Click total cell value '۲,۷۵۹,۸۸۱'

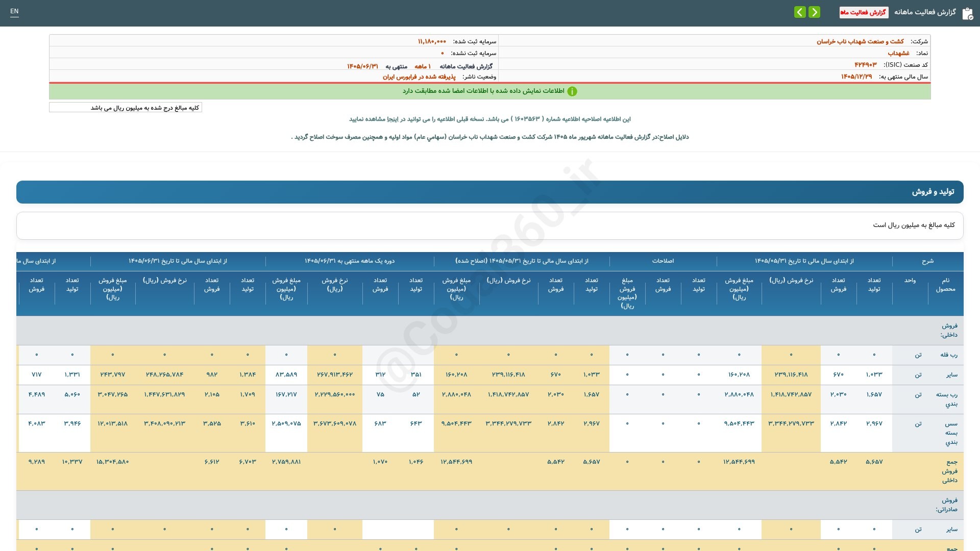(286, 462)
